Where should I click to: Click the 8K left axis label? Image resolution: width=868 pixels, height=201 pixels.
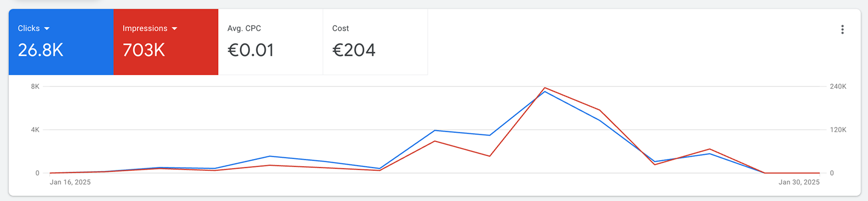click(x=35, y=86)
